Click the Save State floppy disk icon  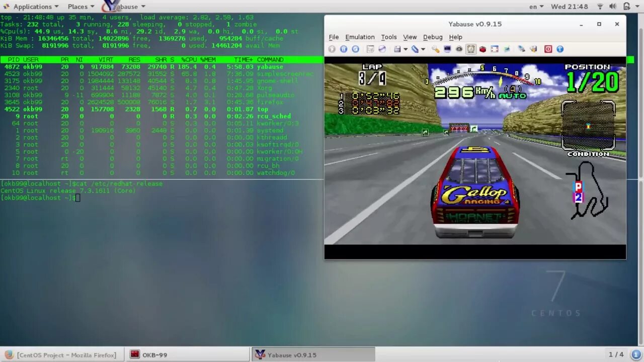397,49
